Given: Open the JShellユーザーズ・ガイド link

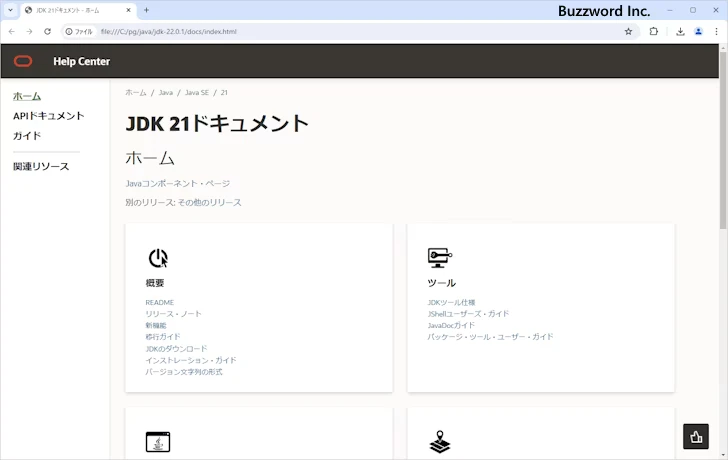Looking at the screenshot, I should 468,314.
